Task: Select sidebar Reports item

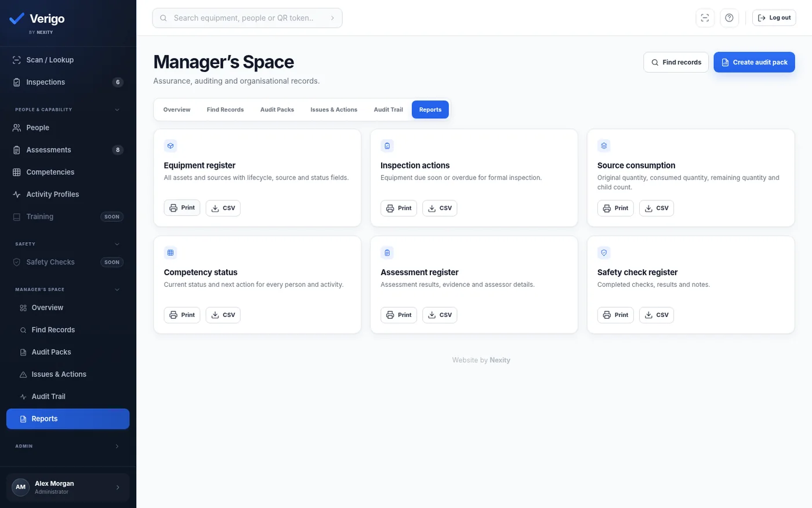Action: [x=68, y=419]
